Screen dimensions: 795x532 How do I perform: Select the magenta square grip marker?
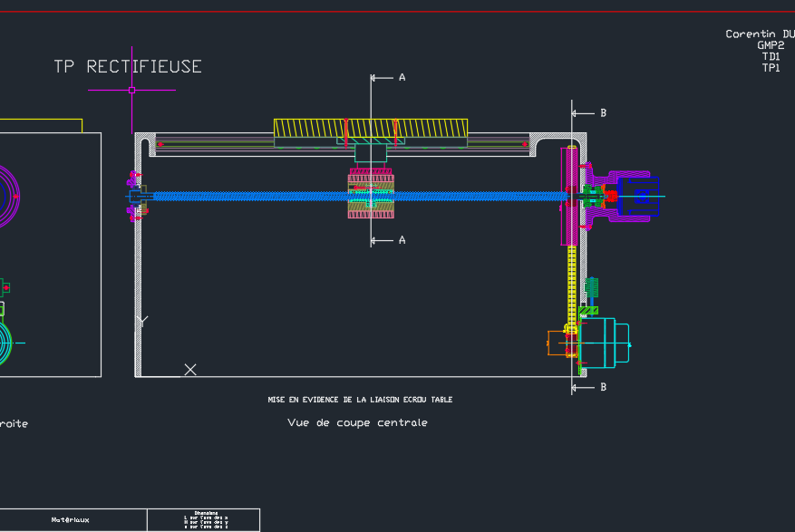tap(131, 90)
